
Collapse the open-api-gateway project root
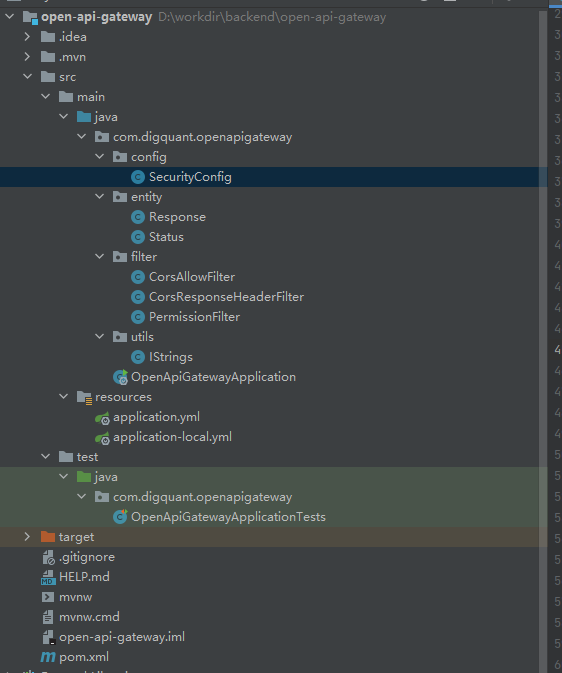(9, 17)
